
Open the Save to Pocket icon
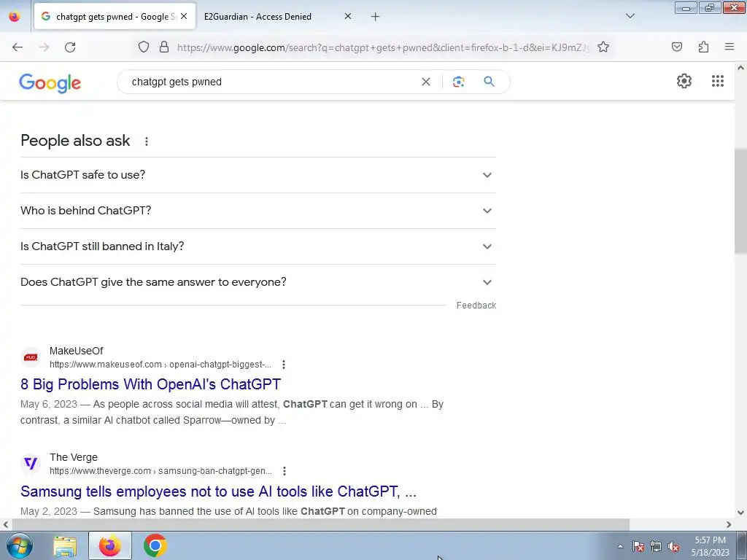click(676, 47)
